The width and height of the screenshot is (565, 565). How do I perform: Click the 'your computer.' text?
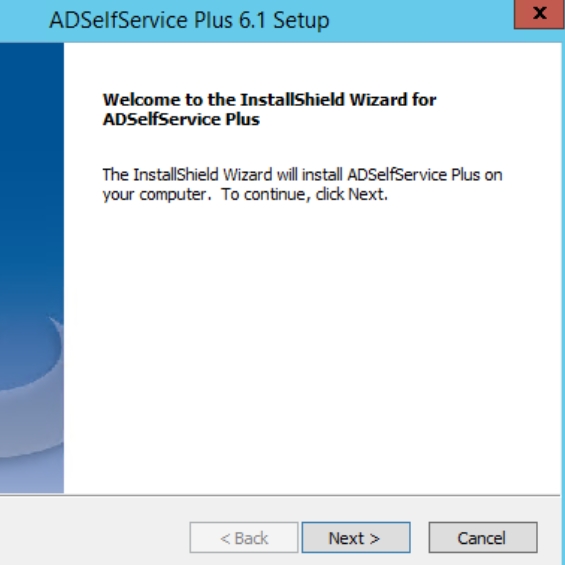tap(157, 195)
